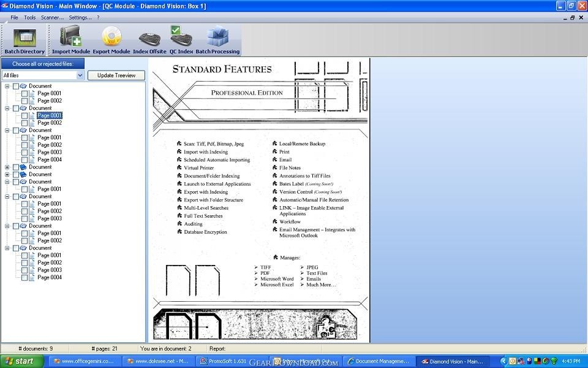Check the first collapsed Document's checkbox
Image resolution: width=588 pixels, height=368 pixels.
(16, 167)
